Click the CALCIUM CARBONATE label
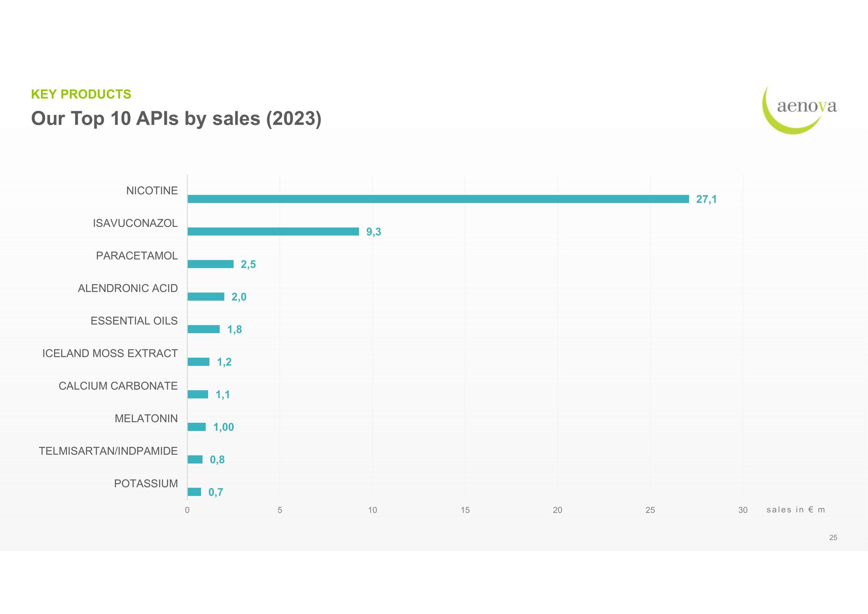 [118, 386]
